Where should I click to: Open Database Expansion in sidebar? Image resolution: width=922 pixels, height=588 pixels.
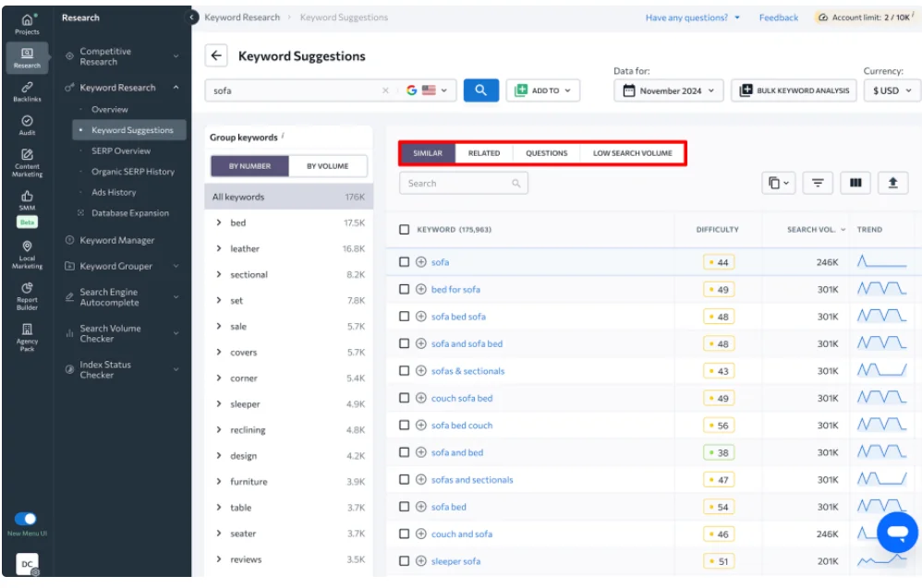tap(130, 213)
